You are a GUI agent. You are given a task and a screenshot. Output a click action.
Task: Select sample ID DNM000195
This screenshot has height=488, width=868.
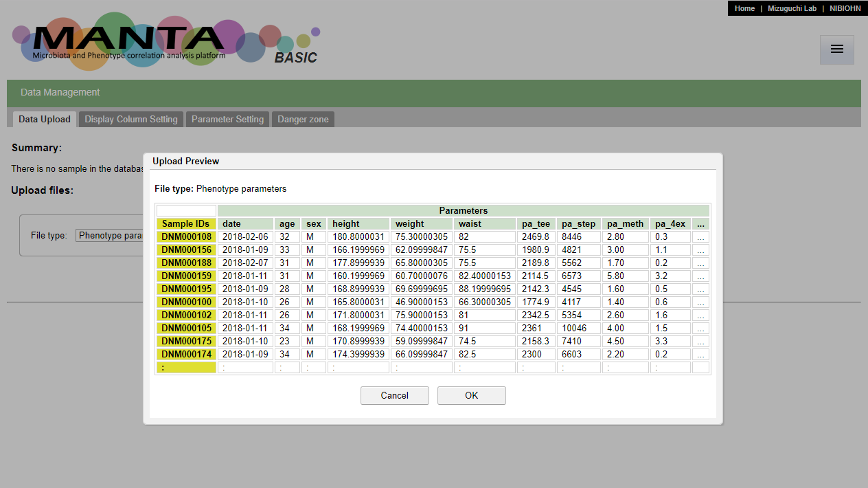click(186, 289)
